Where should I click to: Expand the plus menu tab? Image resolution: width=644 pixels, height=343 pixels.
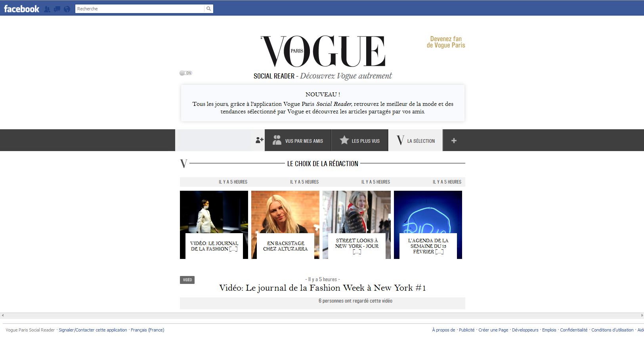tap(454, 140)
